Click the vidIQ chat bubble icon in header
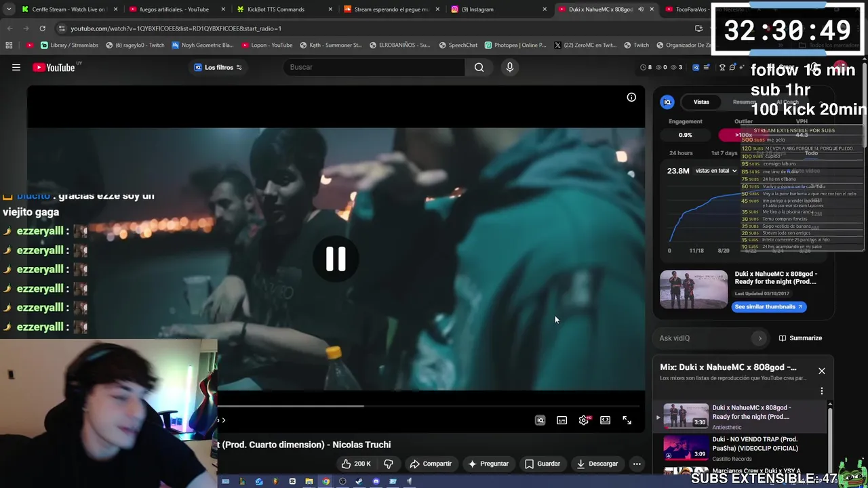868x488 pixels. coord(732,67)
